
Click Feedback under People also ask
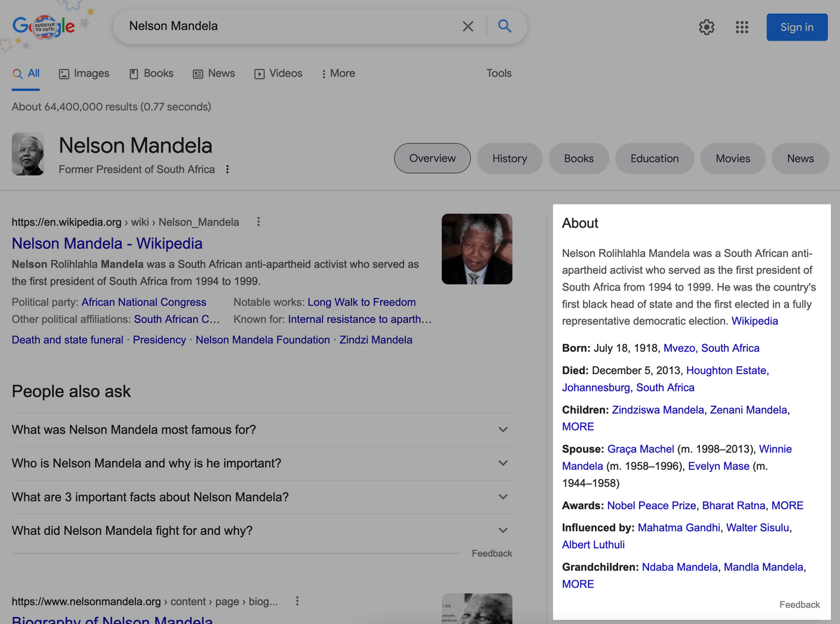492,553
